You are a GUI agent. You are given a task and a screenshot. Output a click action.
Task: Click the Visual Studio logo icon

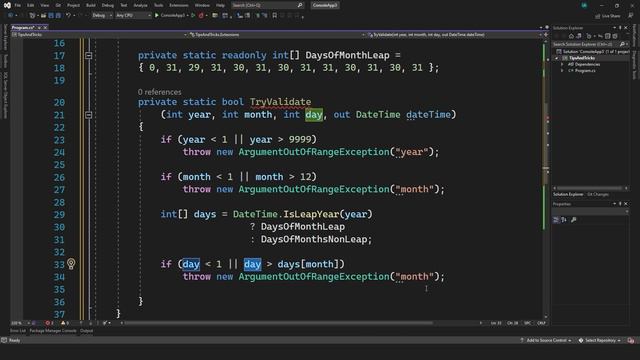pos(7,5)
